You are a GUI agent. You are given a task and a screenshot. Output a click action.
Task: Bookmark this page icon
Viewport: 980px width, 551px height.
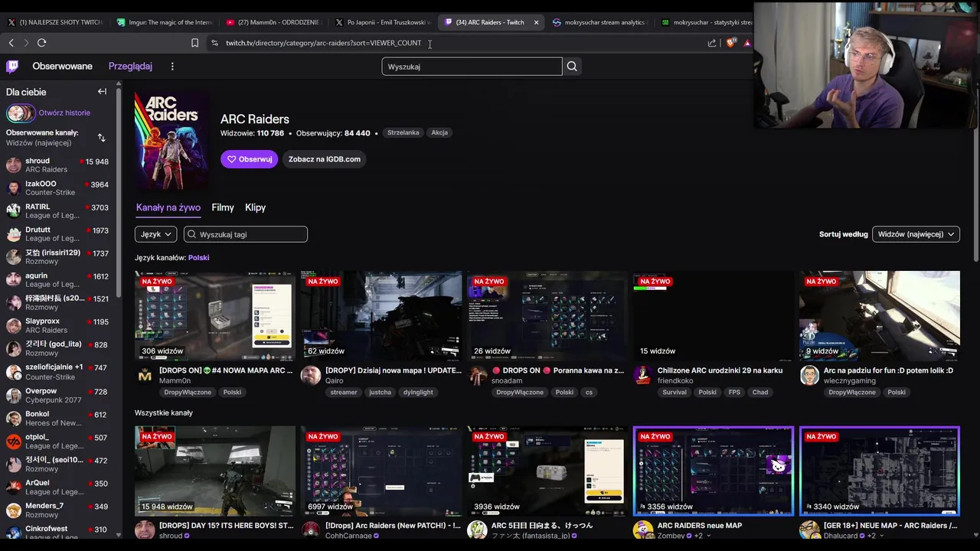[194, 43]
